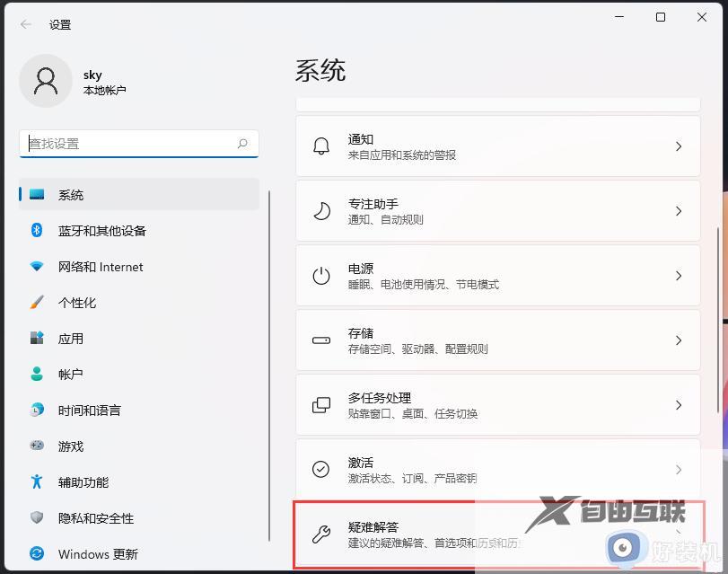Click the 查找设置 search box
728x574 pixels.
(x=135, y=144)
